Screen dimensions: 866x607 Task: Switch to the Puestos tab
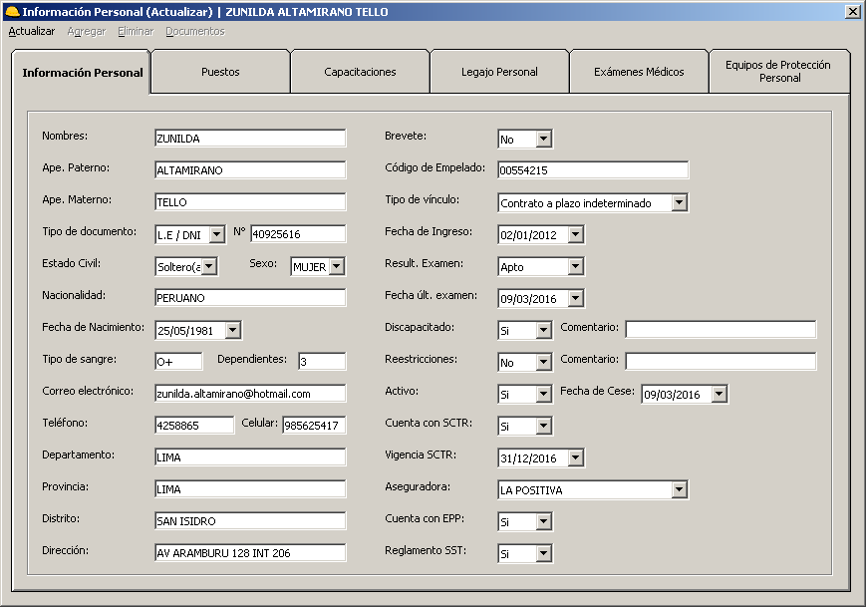(x=220, y=72)
